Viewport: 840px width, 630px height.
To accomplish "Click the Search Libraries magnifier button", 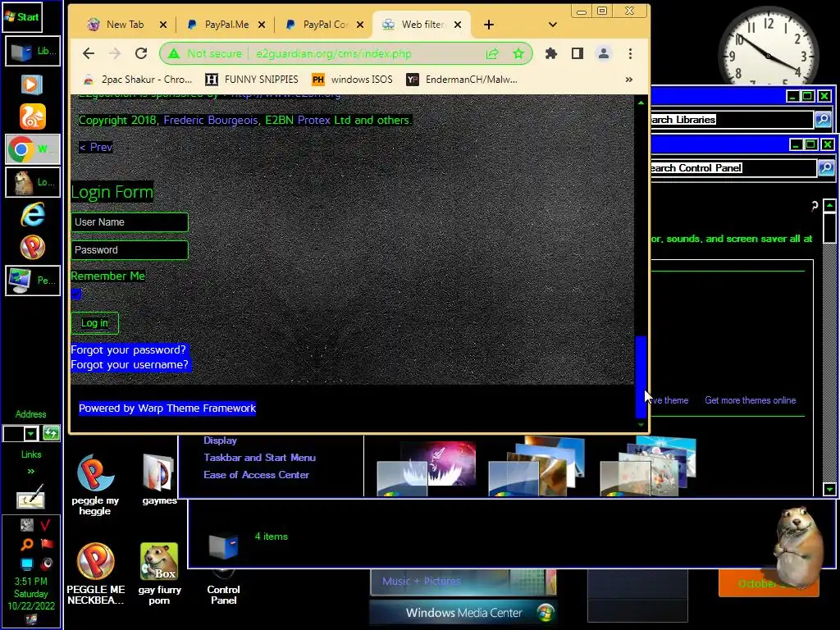I will click(823, 120).
